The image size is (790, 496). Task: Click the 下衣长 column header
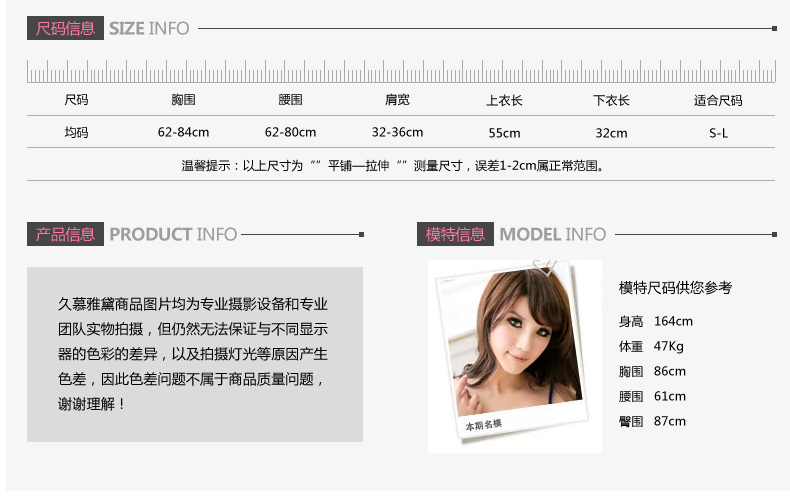611,100
